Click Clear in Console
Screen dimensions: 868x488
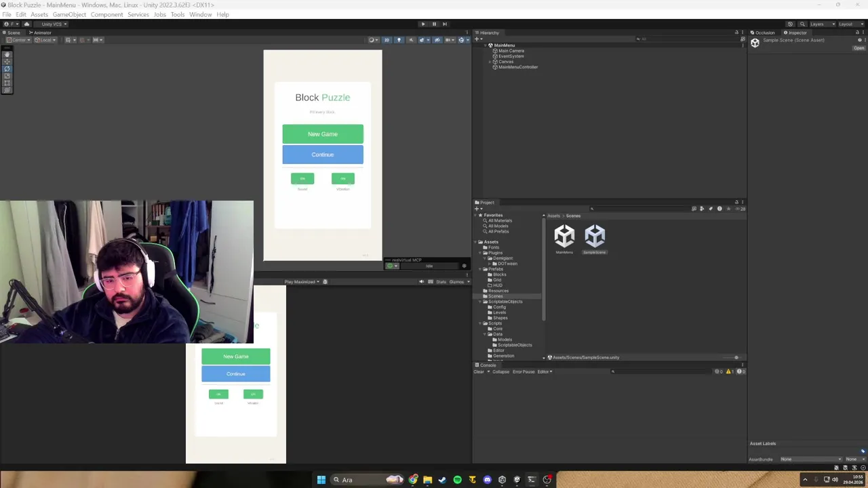[479, 371]
